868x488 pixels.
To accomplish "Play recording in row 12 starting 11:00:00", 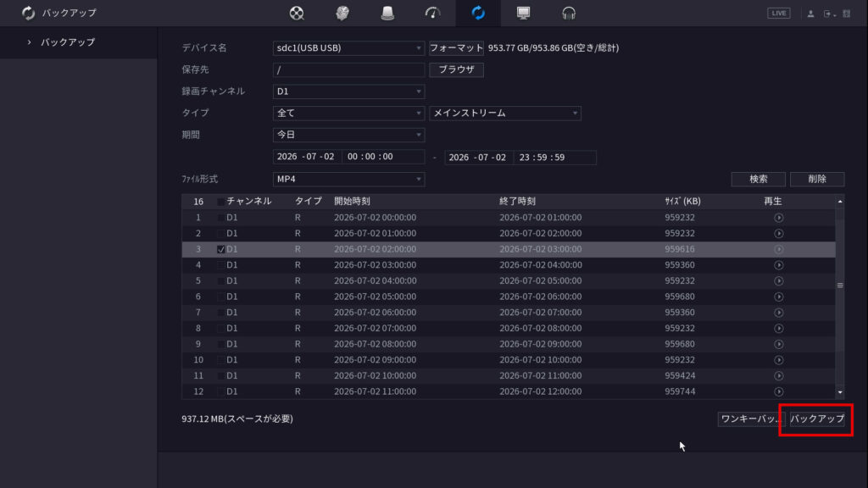I will [x=778, y=391].
